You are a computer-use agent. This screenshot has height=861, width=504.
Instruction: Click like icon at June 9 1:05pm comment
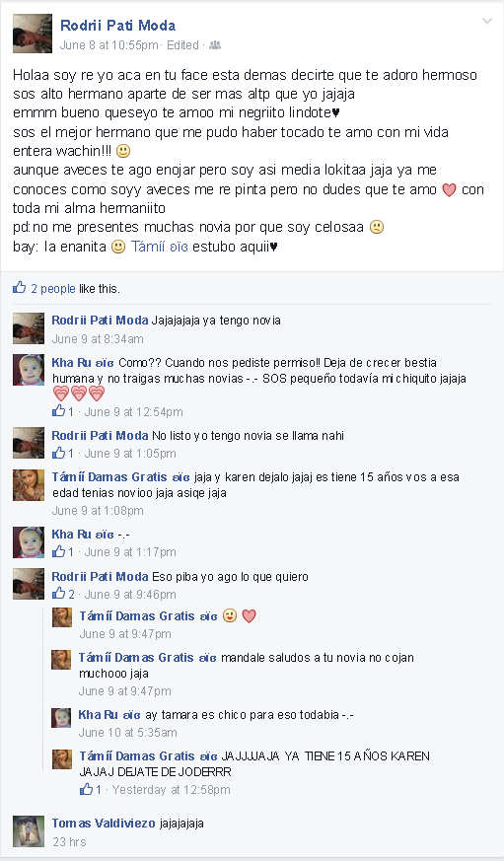(58, 453)
